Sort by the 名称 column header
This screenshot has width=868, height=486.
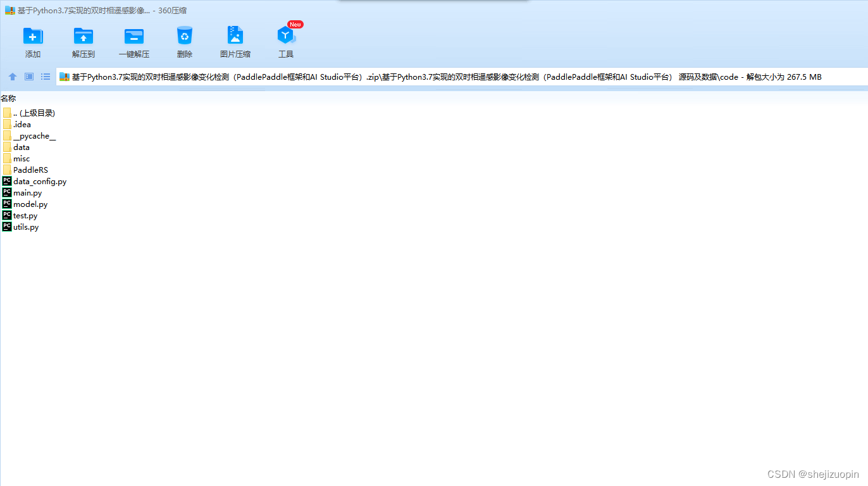[8, 98]
